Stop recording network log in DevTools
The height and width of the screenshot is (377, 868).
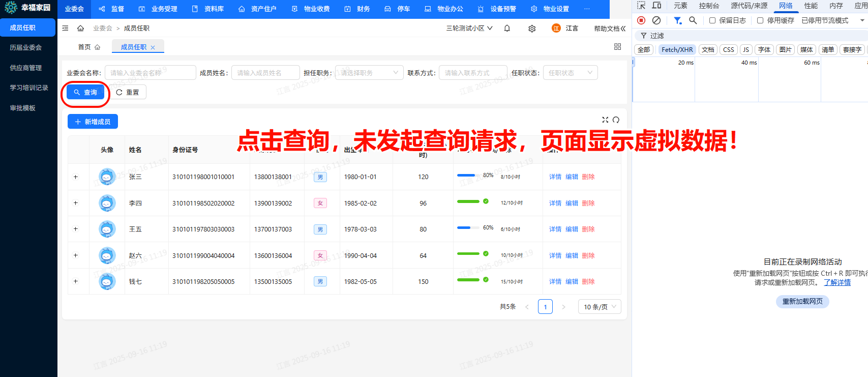pos(641,20)
